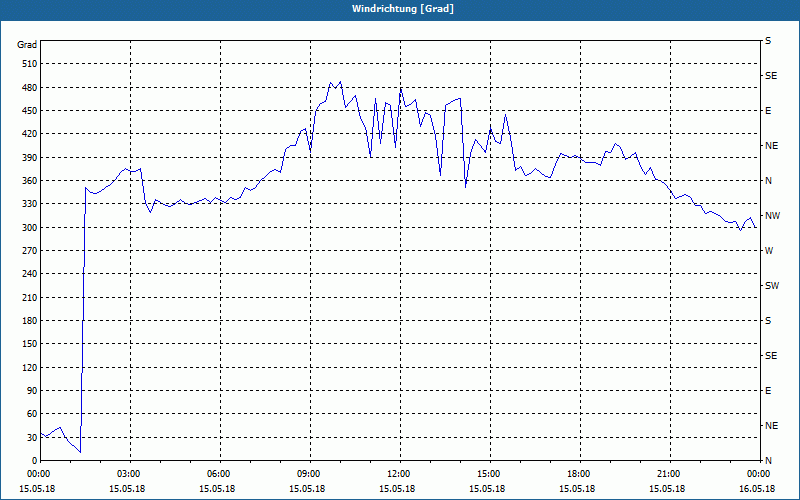The image size is (800, 500).
Task: Select the 300 degree axis label
Action: click(30, 228)
